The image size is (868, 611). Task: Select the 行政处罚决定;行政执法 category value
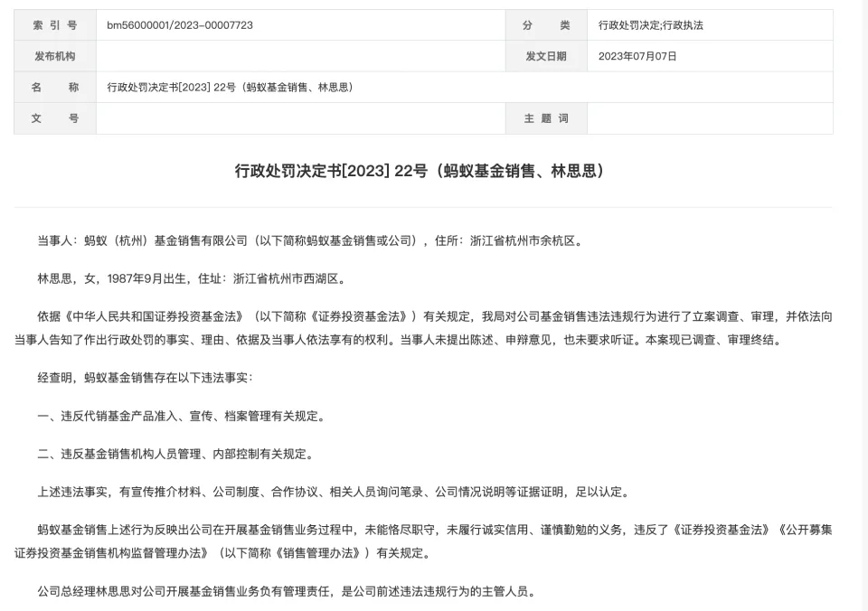pyautogui.click(x=650, y=25)
